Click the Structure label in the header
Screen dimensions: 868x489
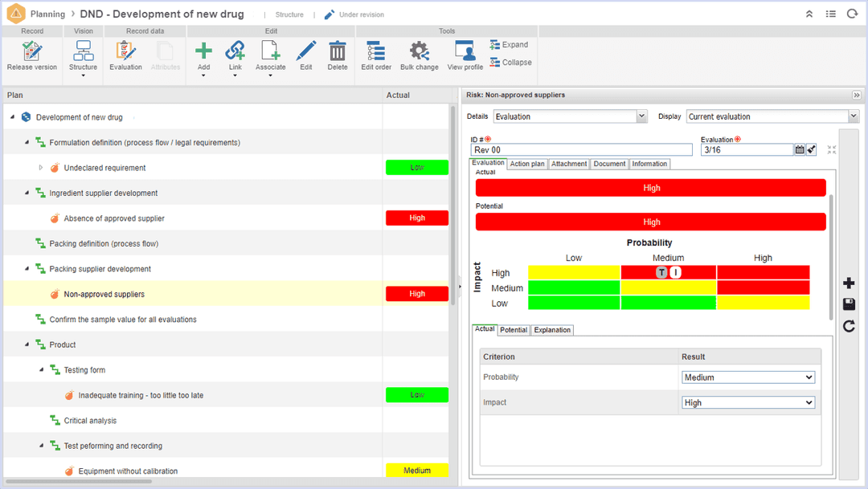point(289,15)
